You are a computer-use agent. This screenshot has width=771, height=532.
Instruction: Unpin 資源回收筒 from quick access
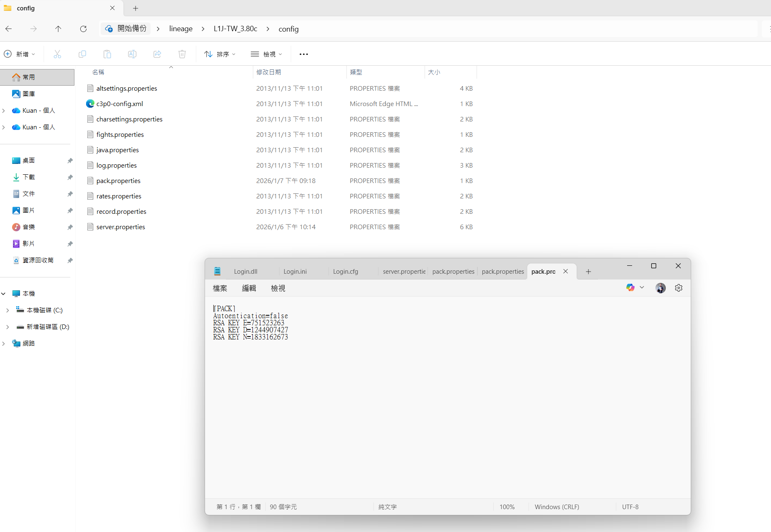click(x=70, y=260)
